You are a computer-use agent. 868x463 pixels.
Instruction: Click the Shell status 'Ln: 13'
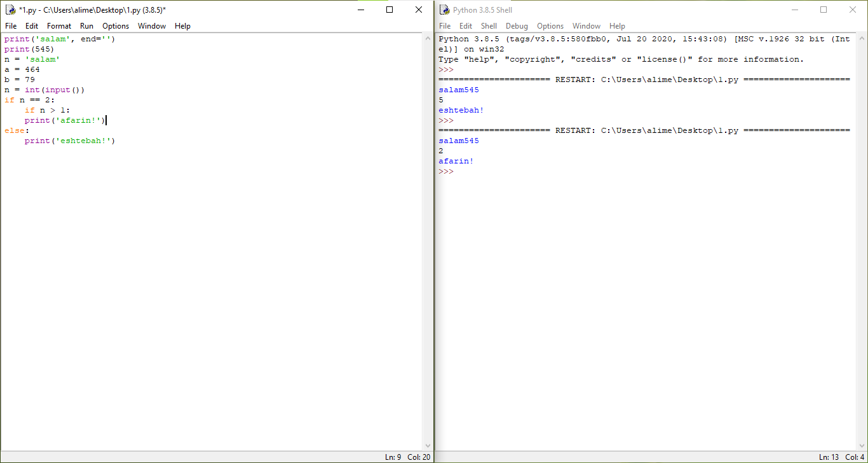pyautogui.click(x=830, y=457)
